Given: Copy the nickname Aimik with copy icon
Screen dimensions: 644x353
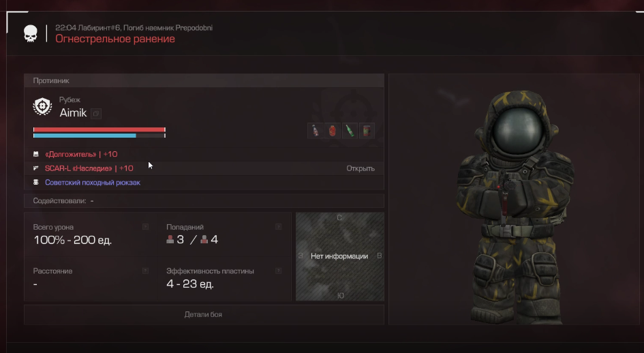Looking at the screenshot, I should click(x=96, y=113).
